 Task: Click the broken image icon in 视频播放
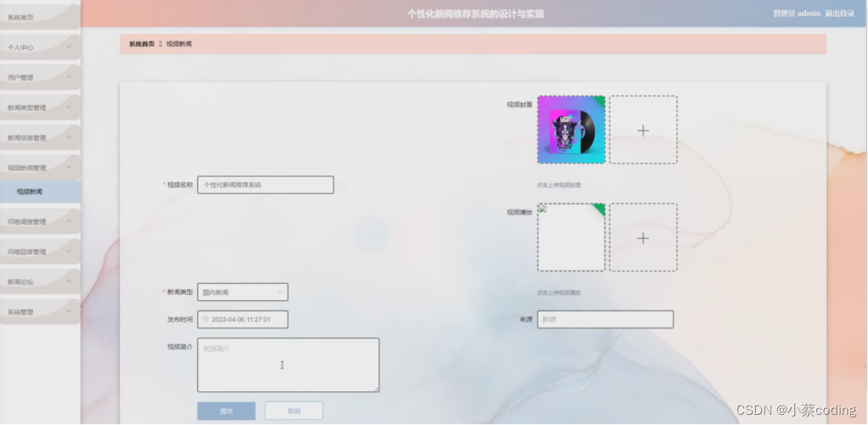[542, 209]
